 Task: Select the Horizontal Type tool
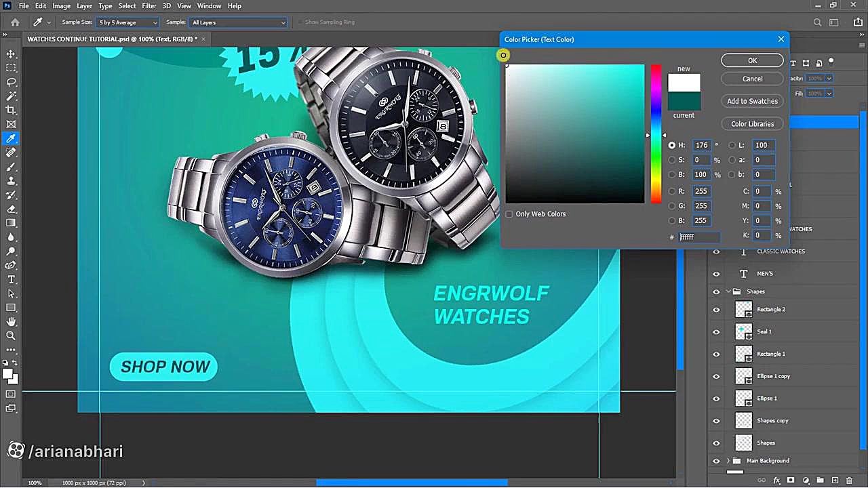point(11,280)
